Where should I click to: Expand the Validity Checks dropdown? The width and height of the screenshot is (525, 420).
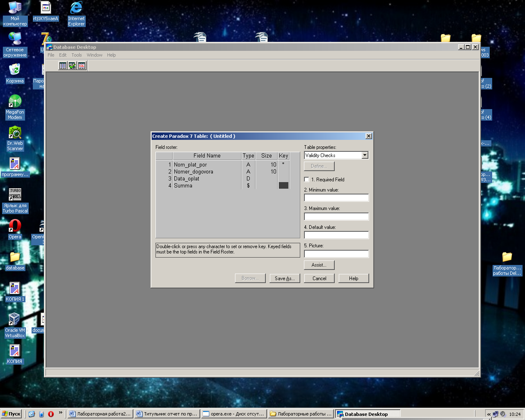365,155
